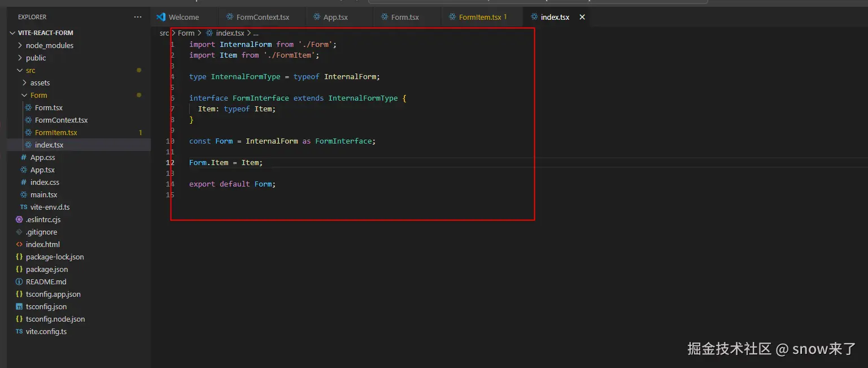Viewport: 868px width, 368px height.
Task: Click the braces icon beside tsconfig.node.json
Action: [x=19, y=319]
